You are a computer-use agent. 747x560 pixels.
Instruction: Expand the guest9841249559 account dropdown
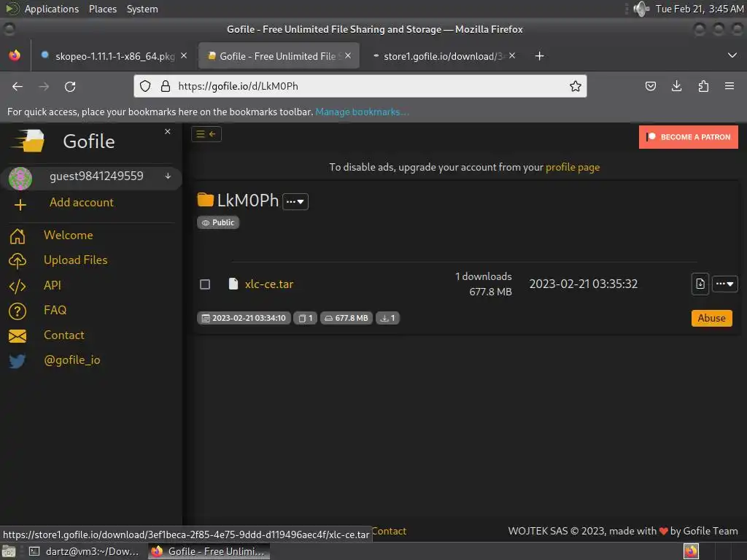pyautogui.click(x=168, y=176)
